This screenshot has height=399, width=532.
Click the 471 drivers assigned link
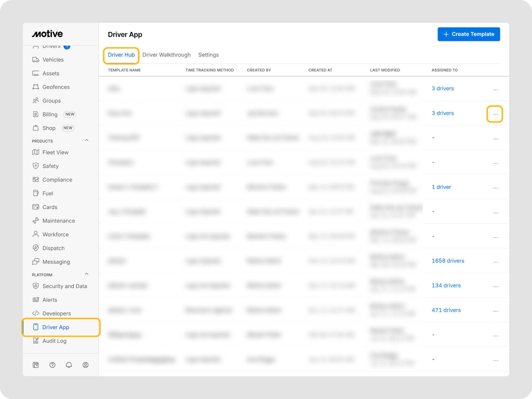click(446, 310)
